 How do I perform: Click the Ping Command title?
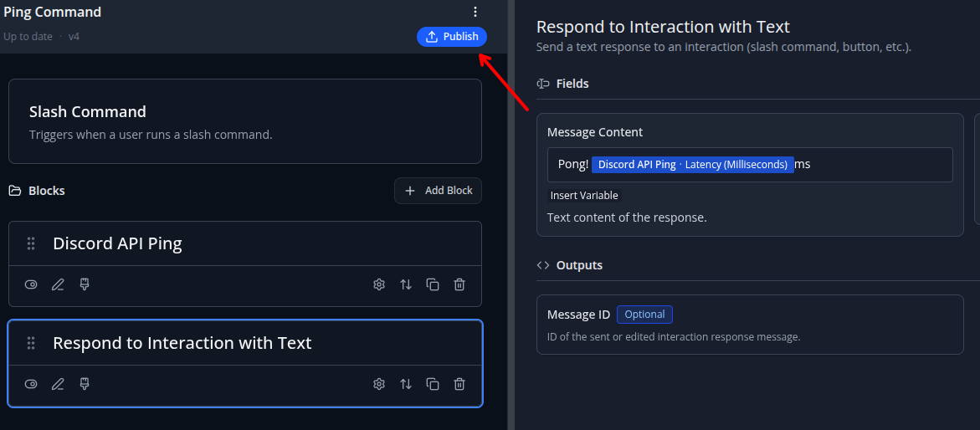point(53,12)
